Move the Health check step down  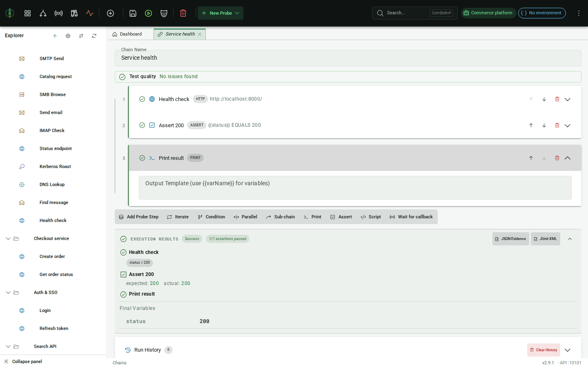(544, 99)
